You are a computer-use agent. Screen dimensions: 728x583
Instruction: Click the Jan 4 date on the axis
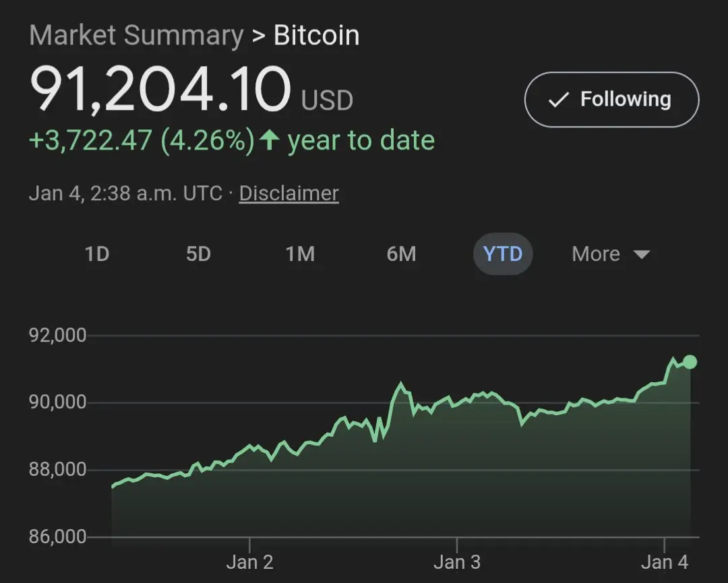pos(665,562)
